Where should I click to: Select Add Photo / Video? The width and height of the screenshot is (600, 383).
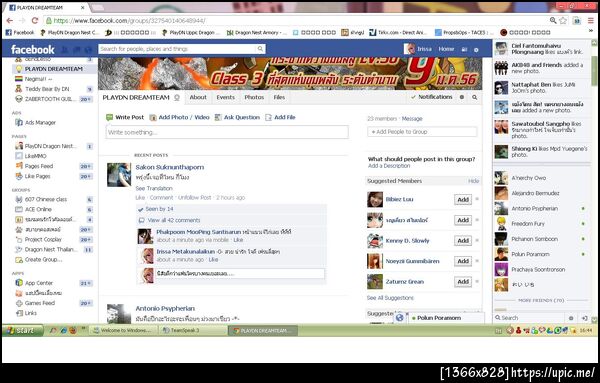[x=179, y=117]
